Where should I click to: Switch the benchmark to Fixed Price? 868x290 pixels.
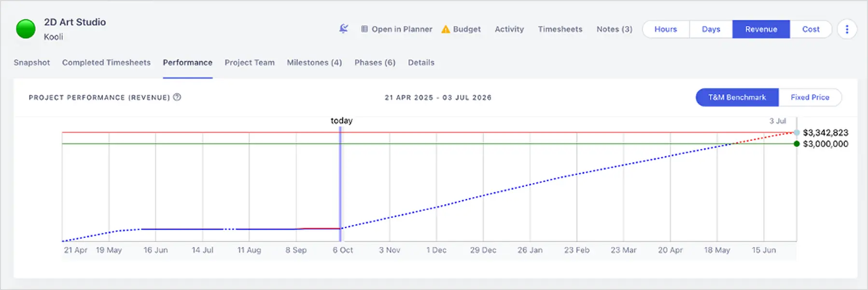click(x=810, y=97)
